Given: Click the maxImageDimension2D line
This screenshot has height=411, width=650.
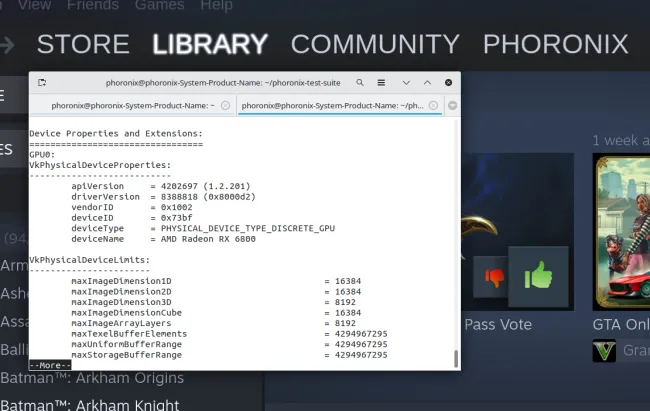Looking at the screenshot, I should [x=216, y=292].
